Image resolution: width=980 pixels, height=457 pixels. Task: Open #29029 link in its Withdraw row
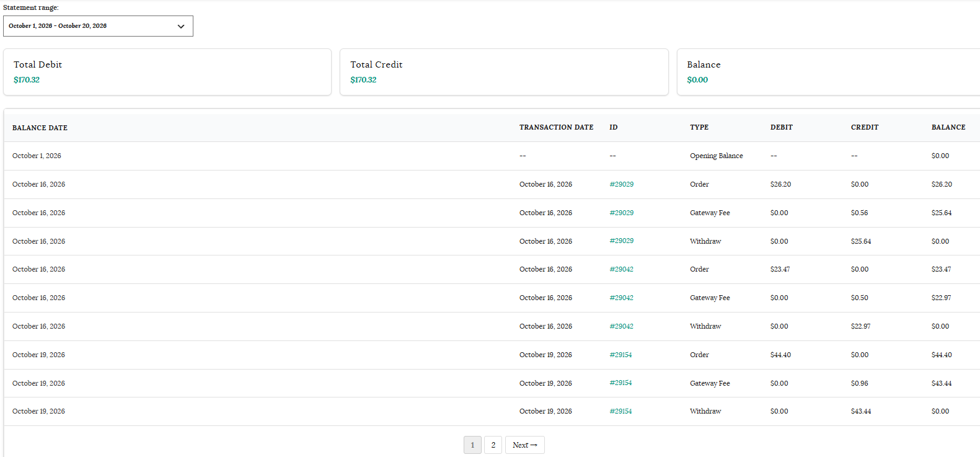(x=622, y=241)
